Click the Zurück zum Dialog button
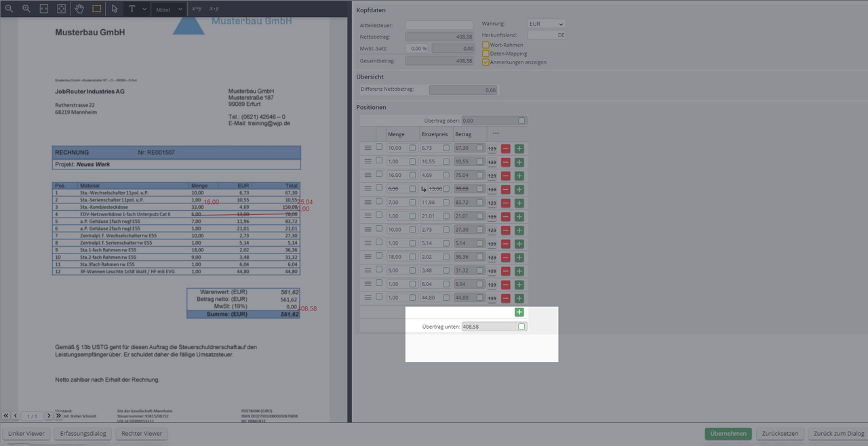The height and width of the screenshot is (446, 868). [x=838, y=434]
